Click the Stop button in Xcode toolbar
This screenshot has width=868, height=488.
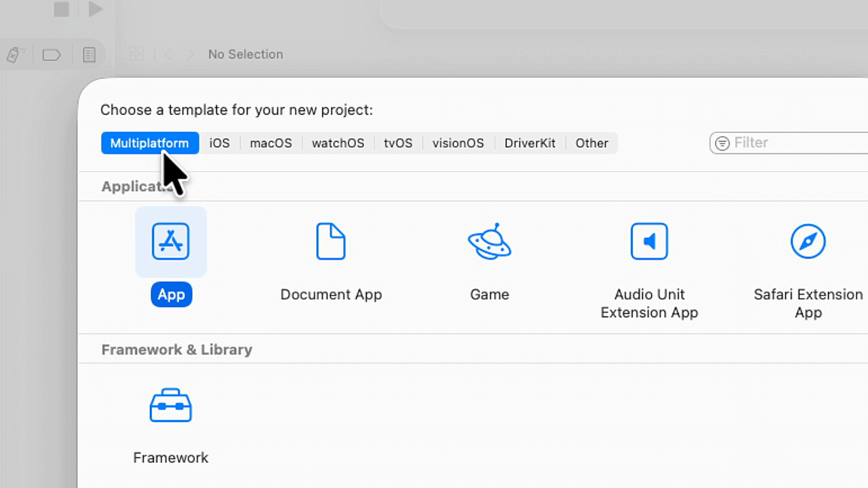pos(62,9)
